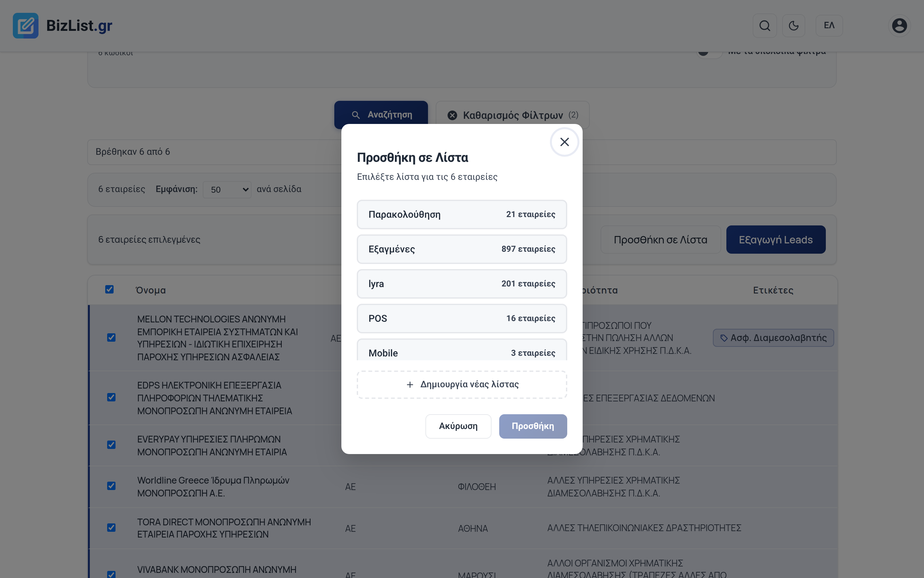The image size is (924, 578).
Task: Select the Mobile list
Action: (x=462, y=350)
